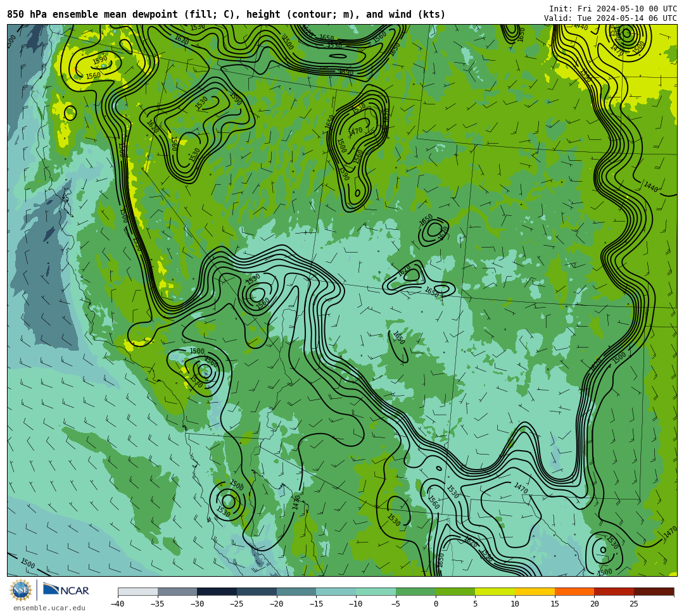The height and width of the screenshot is (616, 684).
Task: Click the ensemble.ucar.edu text
Action: [x=49, y=608]
